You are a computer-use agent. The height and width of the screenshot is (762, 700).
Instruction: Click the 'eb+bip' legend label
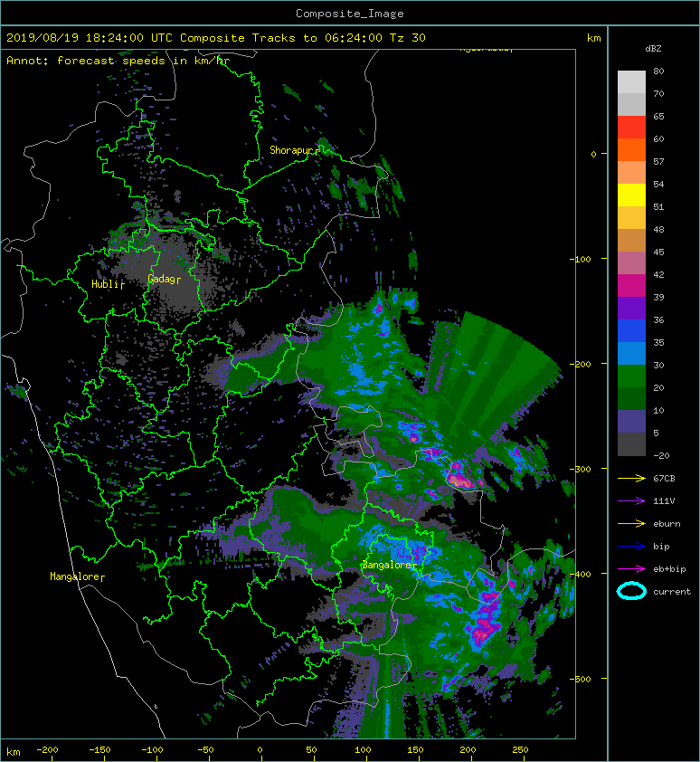click(x=669, y=568)
